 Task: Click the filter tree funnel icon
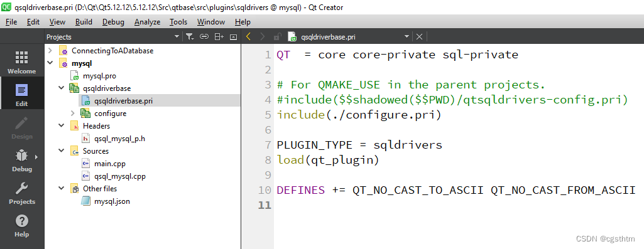coord(189,37)
